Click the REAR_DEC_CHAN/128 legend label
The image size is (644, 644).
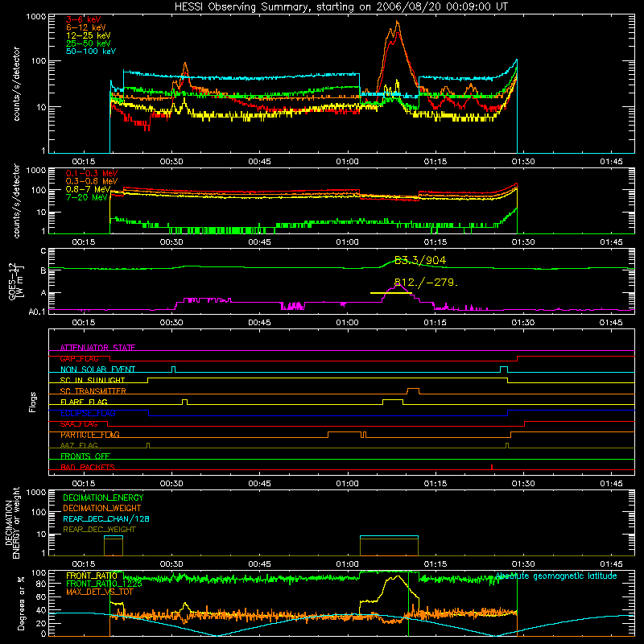[106, 518]
